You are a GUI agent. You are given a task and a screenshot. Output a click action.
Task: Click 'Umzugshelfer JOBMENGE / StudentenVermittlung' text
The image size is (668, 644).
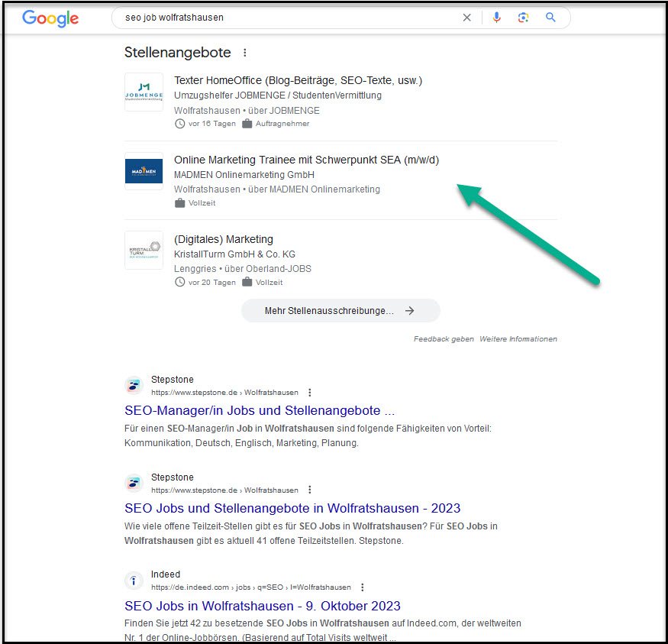[x=277, y=95]
